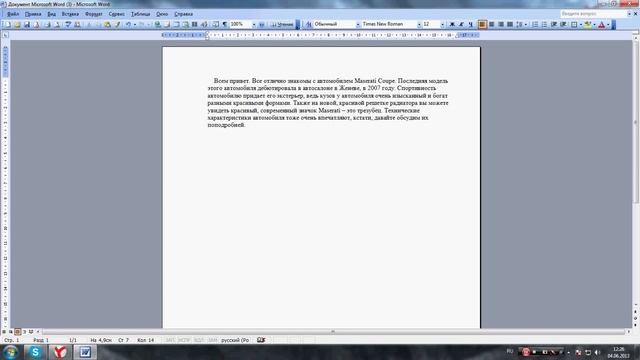Align text to the right

pos(501,24)
